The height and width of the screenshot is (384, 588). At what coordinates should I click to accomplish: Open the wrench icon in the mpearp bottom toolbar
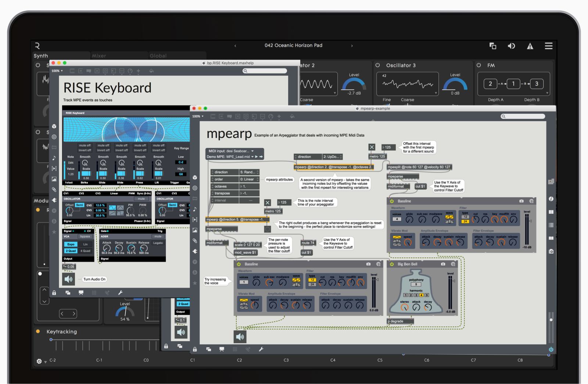tap(261, 349)
